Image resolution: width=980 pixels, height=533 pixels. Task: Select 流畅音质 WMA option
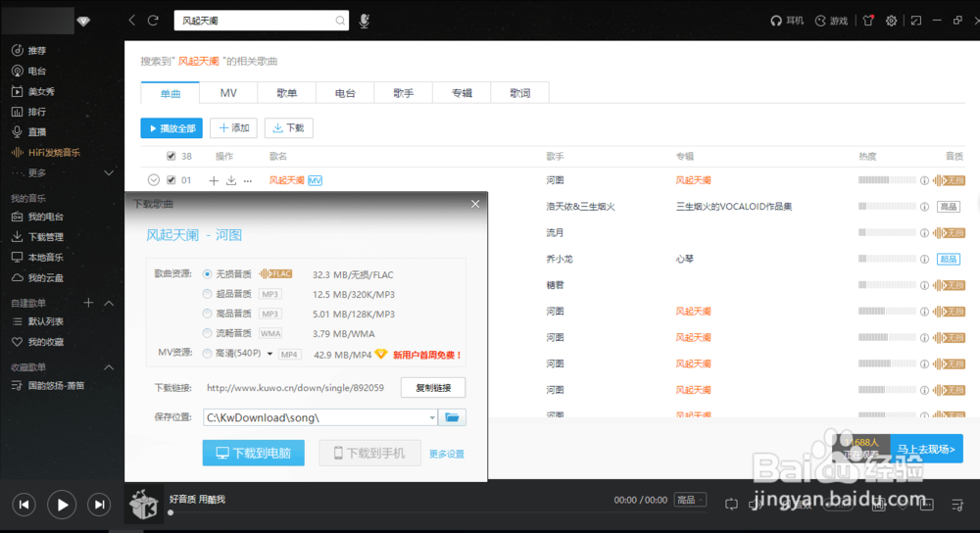pos(207,333)
